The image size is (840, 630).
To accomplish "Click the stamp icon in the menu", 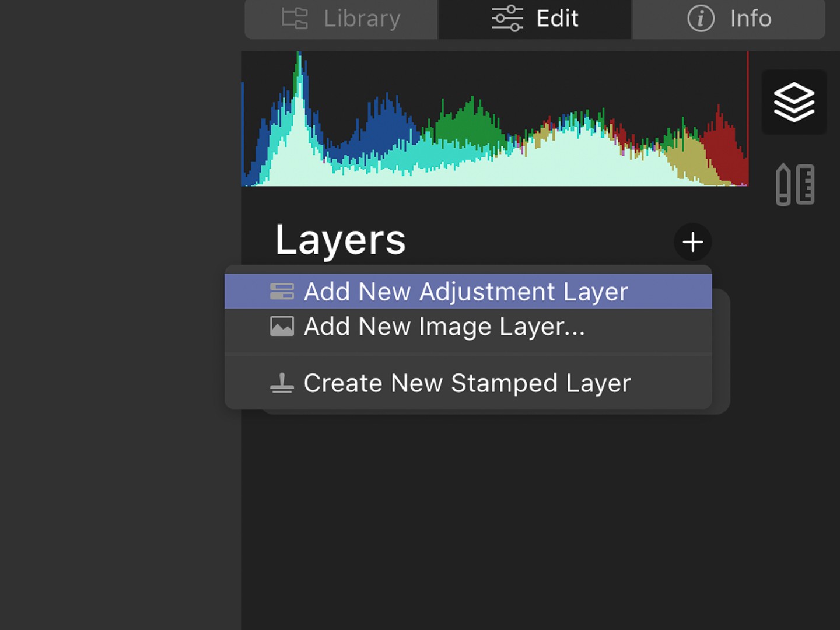I will (x=282, y=383).
